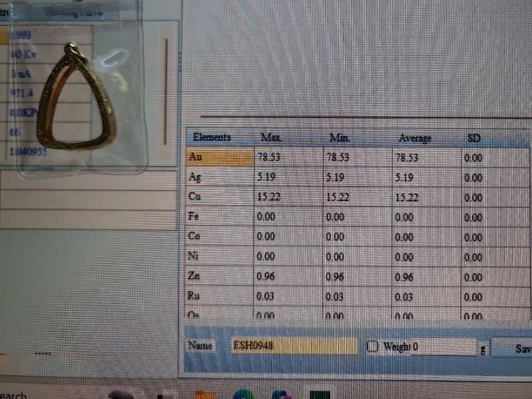Click the SD column header
Viewport: 532px width, 399px height.
pyautogui.click(x=475, y=138)
